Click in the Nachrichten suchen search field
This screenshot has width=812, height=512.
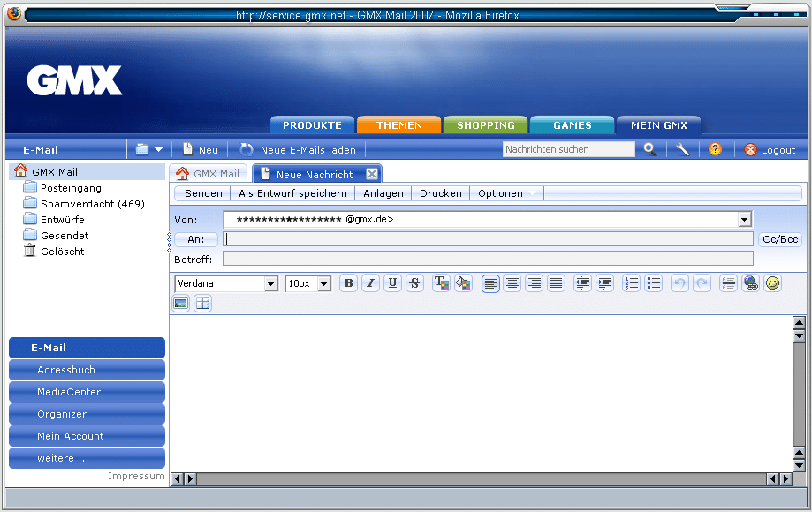569,149
